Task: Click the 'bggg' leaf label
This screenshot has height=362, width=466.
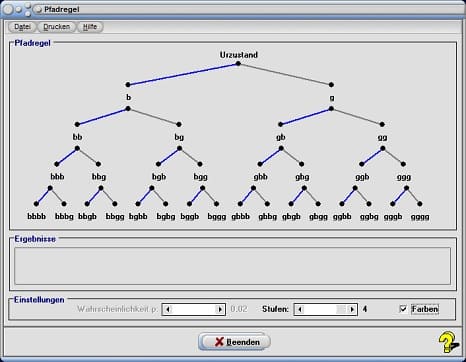Action: pyautogui.click(x=217, y=217)
